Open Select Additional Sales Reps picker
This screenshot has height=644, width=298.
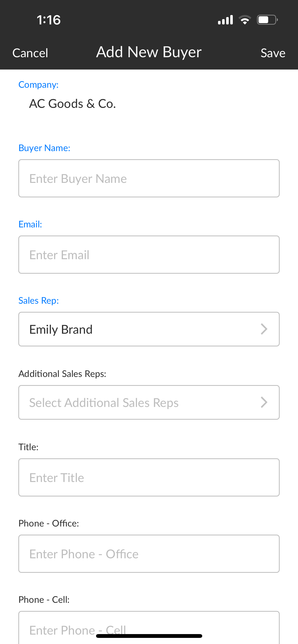[x=149, y=402]
